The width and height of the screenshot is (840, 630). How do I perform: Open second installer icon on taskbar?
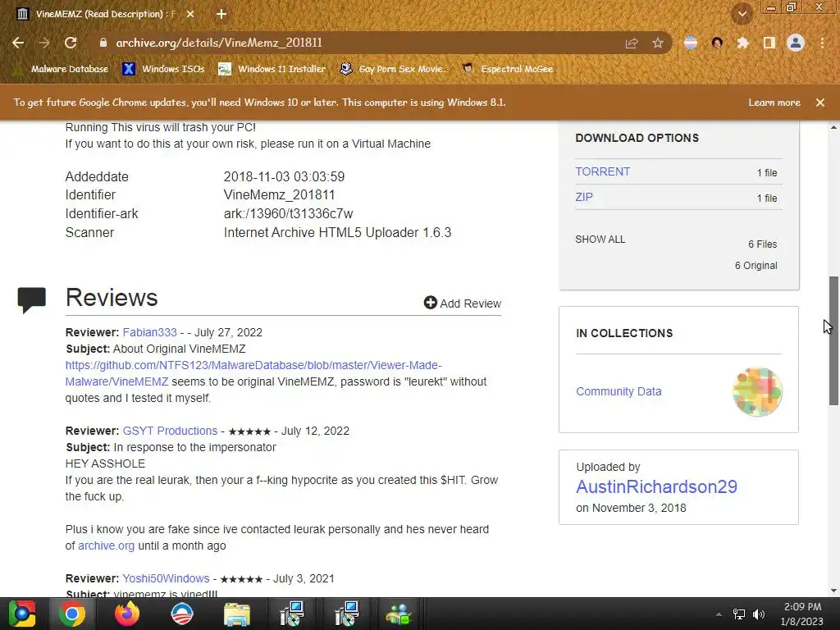tap(346, 614)
